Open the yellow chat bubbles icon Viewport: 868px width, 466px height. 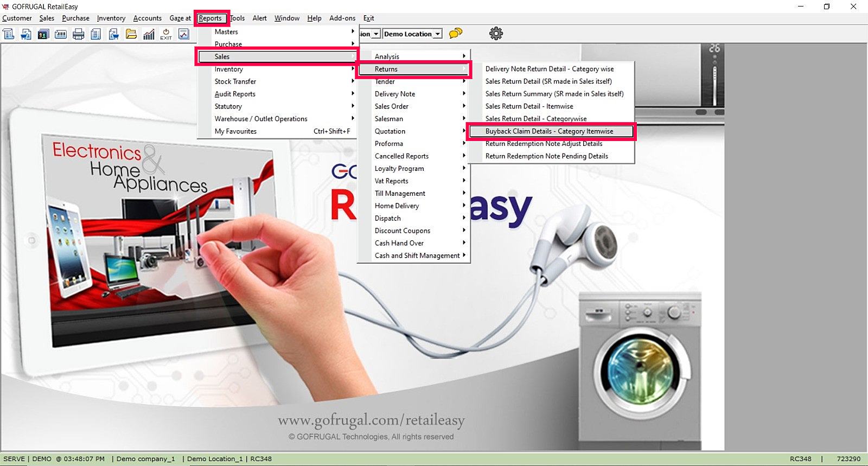tap(456, 34)
